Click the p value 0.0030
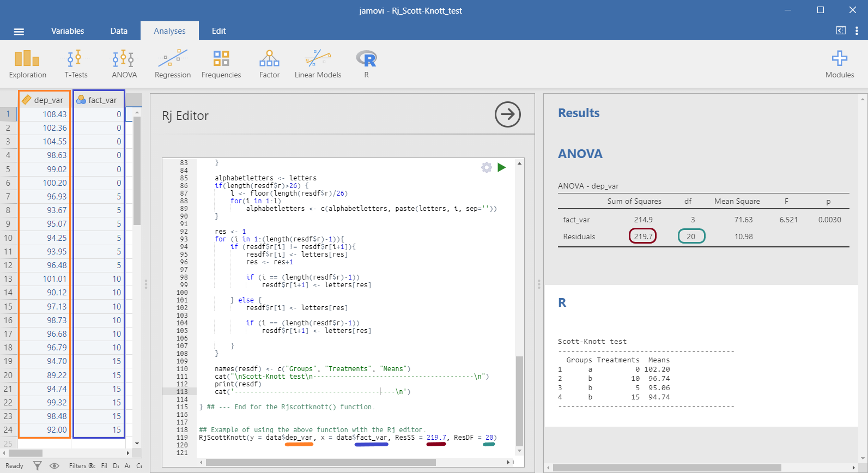The width and height of the screenshot is (868, 473). pos(829,220)
